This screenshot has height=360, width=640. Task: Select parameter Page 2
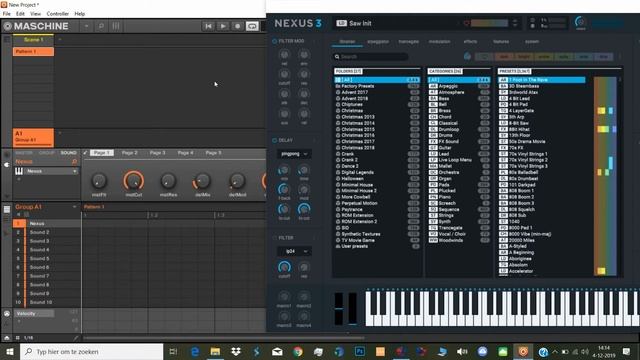click(130, 153)
